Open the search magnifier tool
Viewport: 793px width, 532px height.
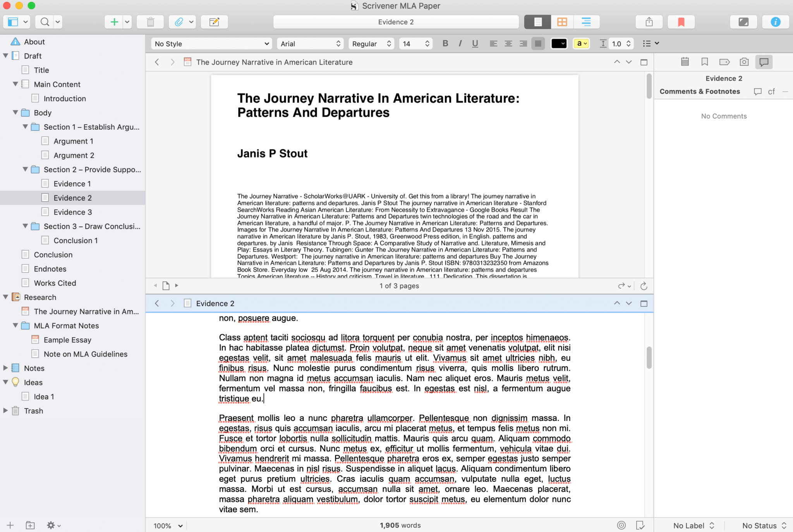(45, 22)
